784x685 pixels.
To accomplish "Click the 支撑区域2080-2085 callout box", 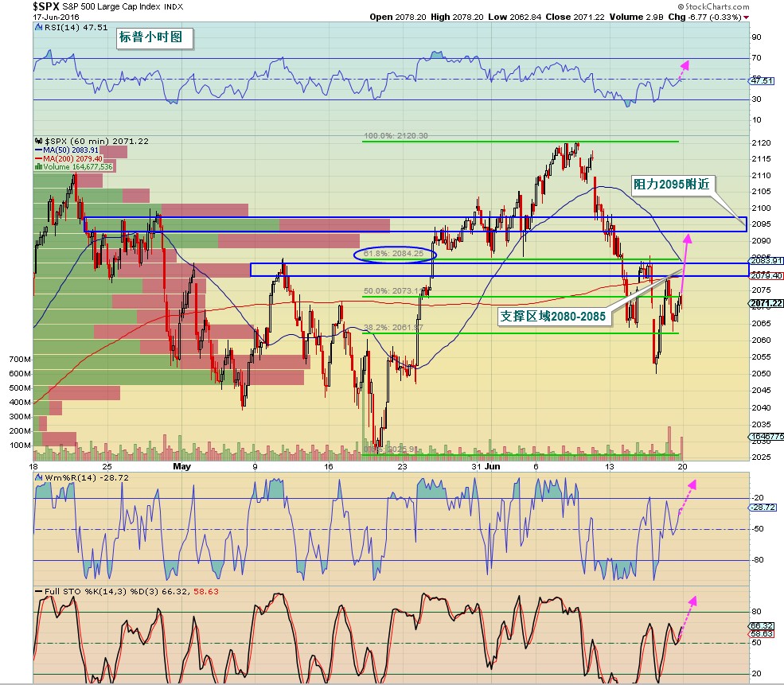I will click(x=552, y=316).
